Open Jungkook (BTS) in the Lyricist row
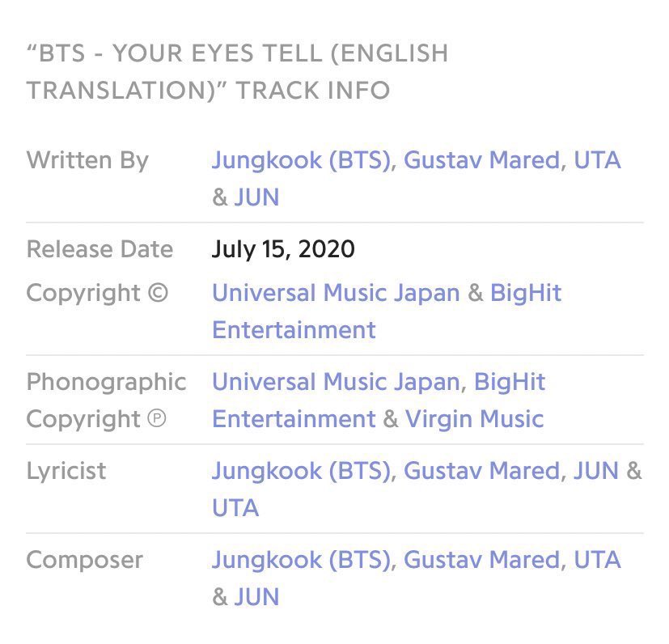 pyautogui.click(x=302, y=471)
